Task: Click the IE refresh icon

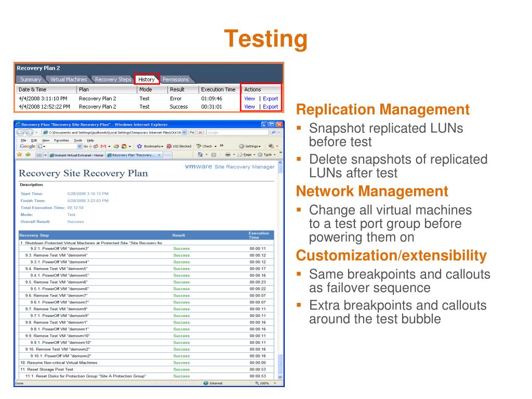Action: pos(192,132)
